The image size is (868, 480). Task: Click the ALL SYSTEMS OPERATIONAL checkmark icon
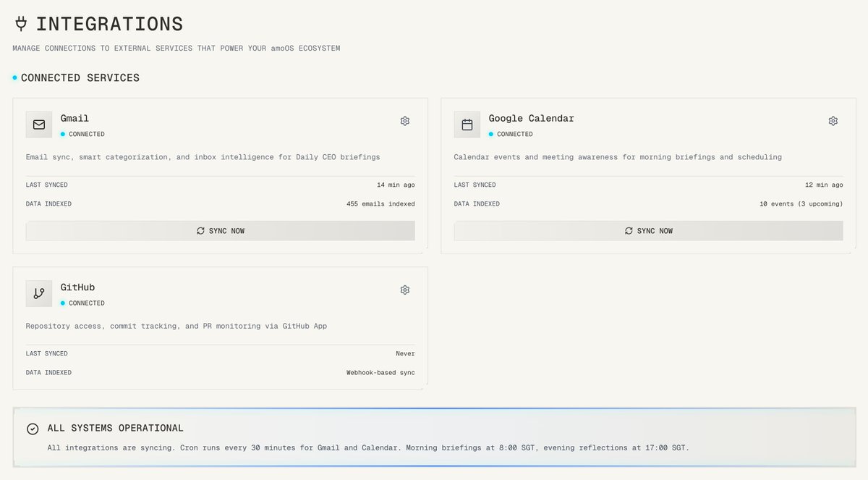click(32, 429)
